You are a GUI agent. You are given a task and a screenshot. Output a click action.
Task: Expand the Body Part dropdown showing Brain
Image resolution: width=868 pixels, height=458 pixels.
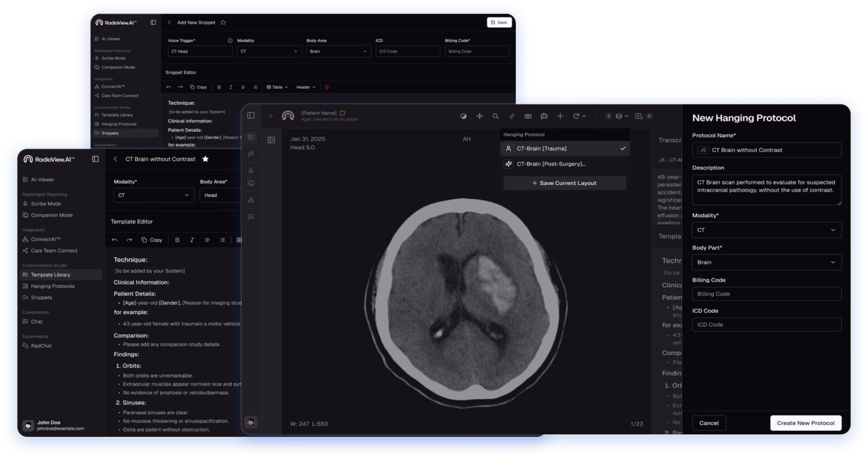(x=766, y=262)
